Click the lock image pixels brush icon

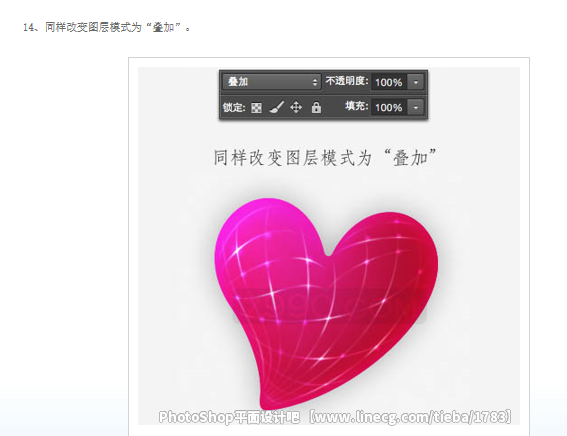(x=277, y=107)
